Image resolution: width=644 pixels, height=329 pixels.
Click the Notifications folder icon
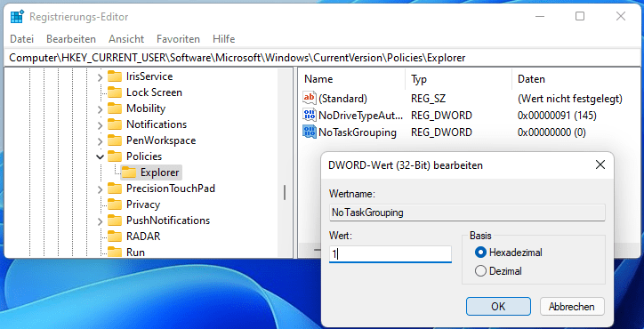click(115, 124)
